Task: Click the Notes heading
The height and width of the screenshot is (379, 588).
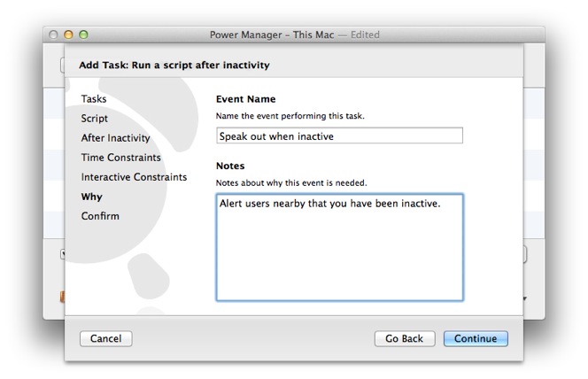Action: point(230,166)
